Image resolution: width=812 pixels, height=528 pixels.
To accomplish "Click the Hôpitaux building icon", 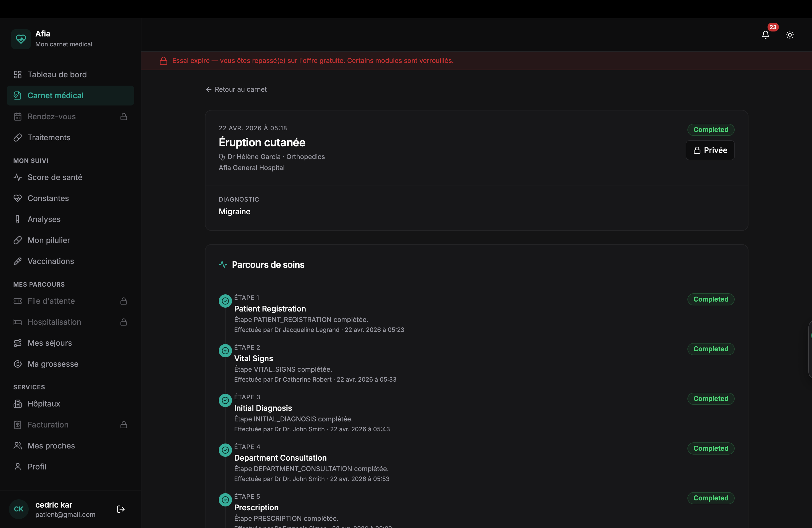I will 18,404.
